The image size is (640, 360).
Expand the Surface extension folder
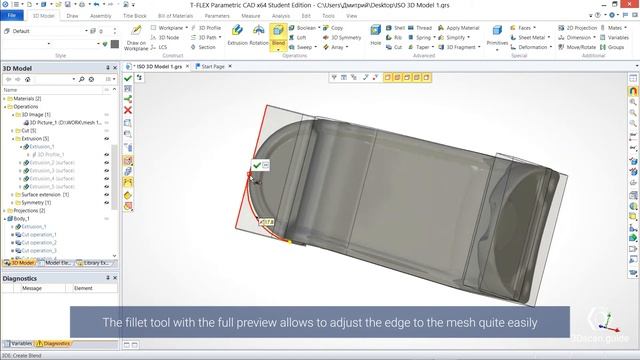point(13,195)
